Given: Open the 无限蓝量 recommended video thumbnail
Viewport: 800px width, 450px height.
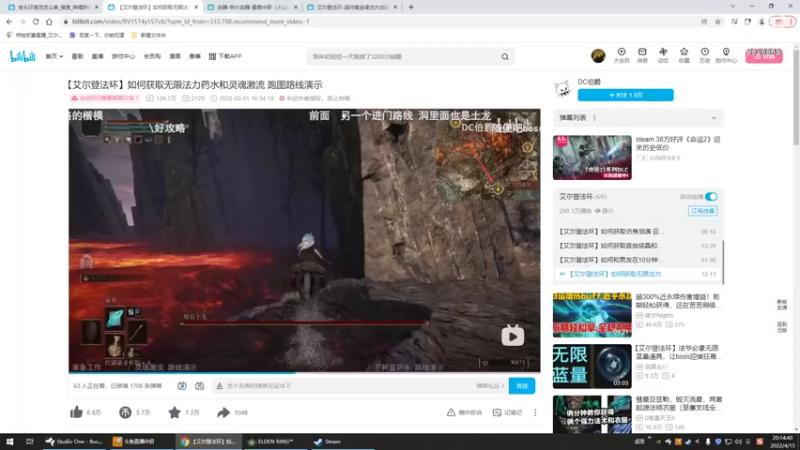Looking at the screenshot, I should point(592,366).
